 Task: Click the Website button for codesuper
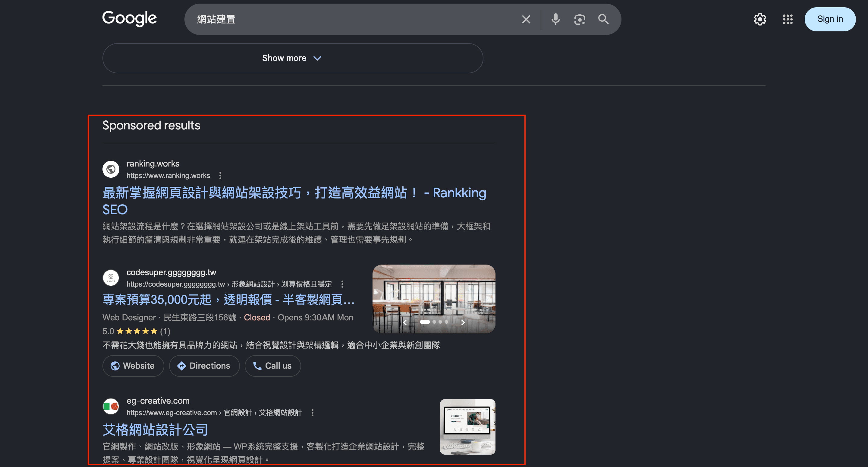pyautogui.click(x=133, y=366)
